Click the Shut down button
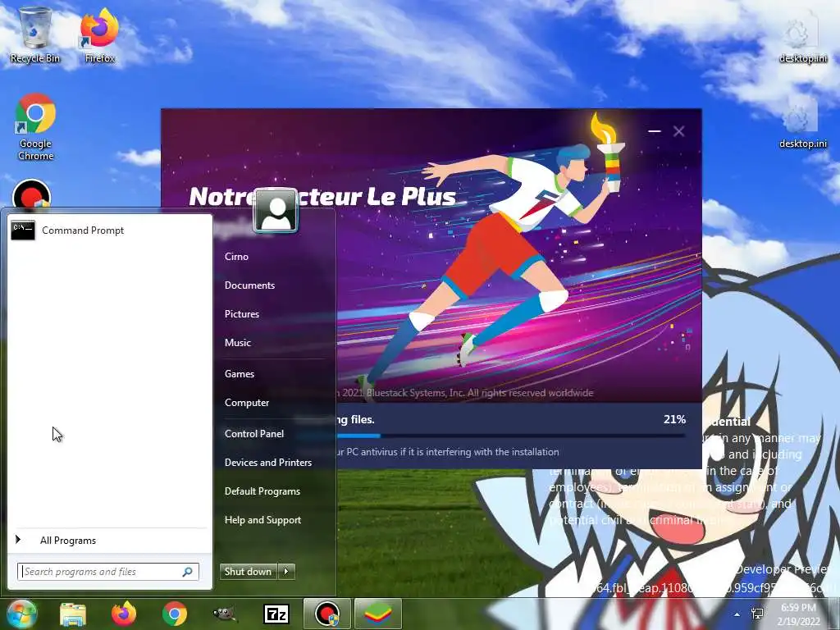This screenshot has width=840, height=630. (249, 572)
